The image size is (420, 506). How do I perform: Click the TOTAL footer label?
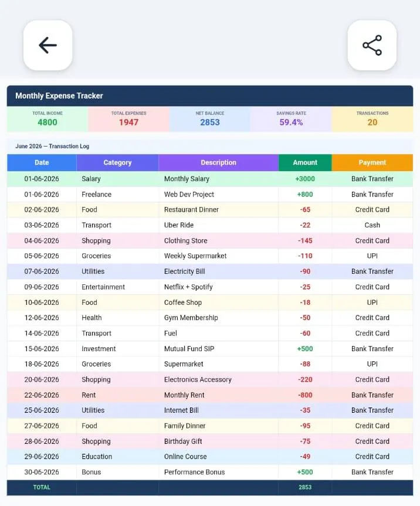(42, 487)
